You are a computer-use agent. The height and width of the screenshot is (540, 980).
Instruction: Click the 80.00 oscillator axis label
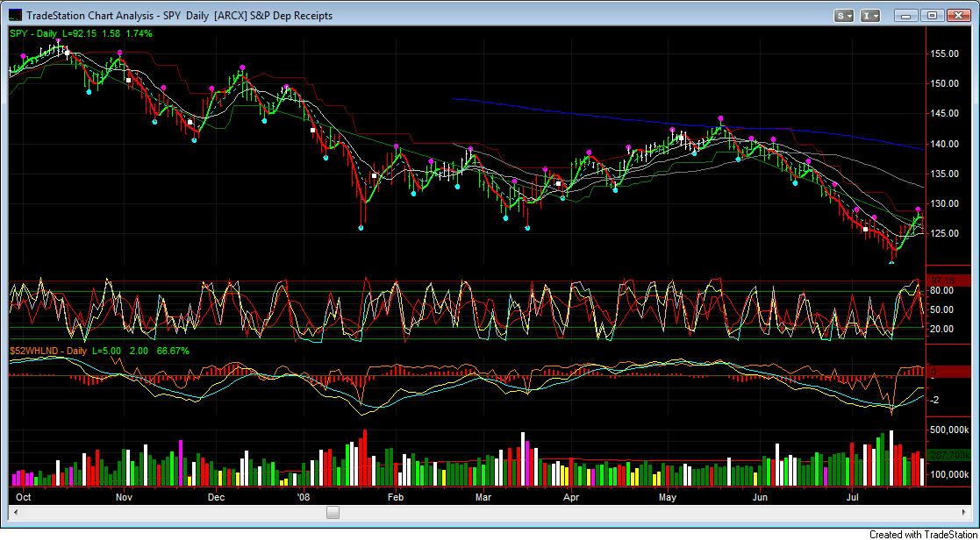point(942,290)
